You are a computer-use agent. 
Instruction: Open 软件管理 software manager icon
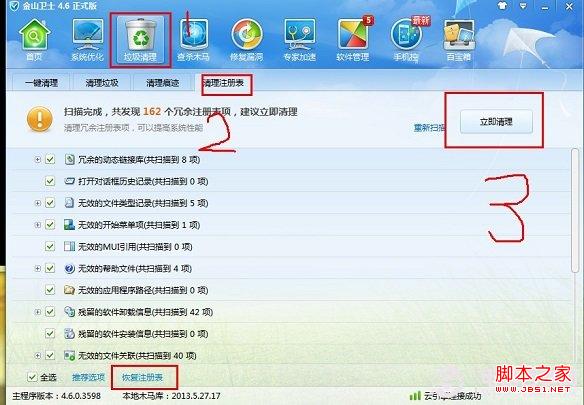coord(353,40)
